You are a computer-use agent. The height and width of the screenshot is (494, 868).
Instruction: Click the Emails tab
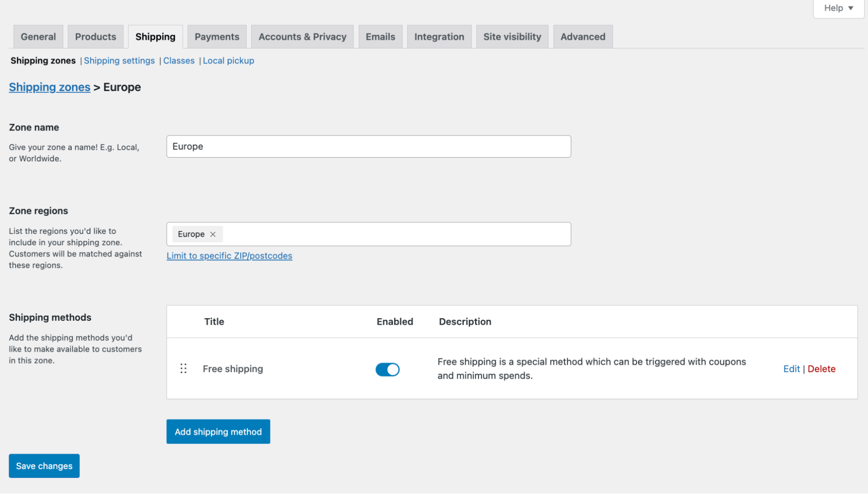click(380, 36)
